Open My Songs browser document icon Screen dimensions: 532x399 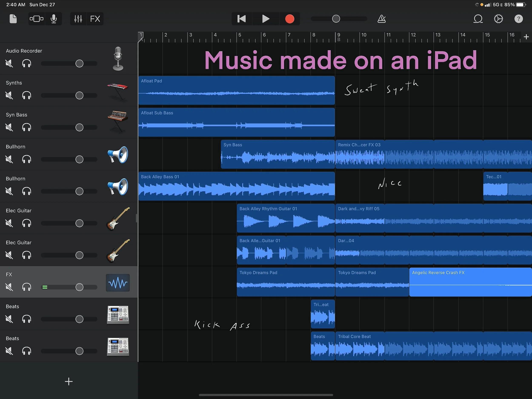click(x=13, y=19)
